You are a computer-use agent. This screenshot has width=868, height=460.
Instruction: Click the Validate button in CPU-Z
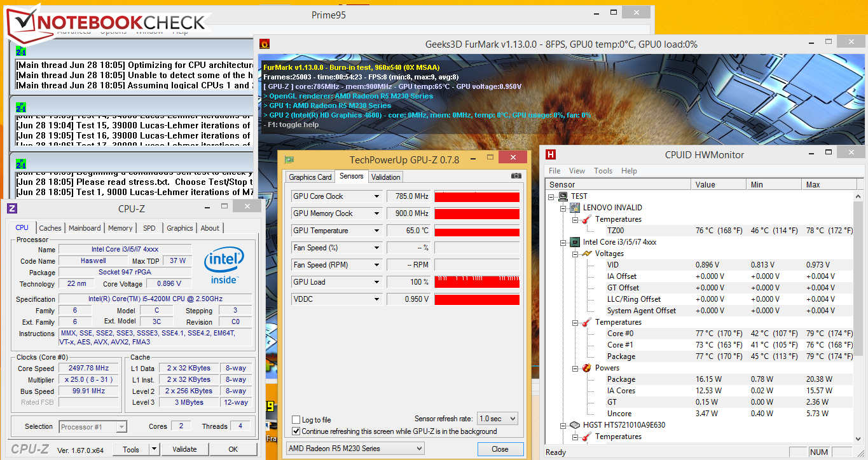184,449
